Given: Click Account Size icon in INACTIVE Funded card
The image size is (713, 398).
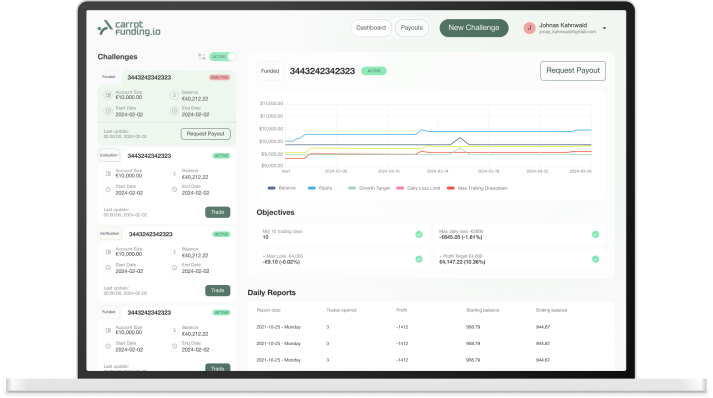Looking at the screenshot, I should point(108,95).
